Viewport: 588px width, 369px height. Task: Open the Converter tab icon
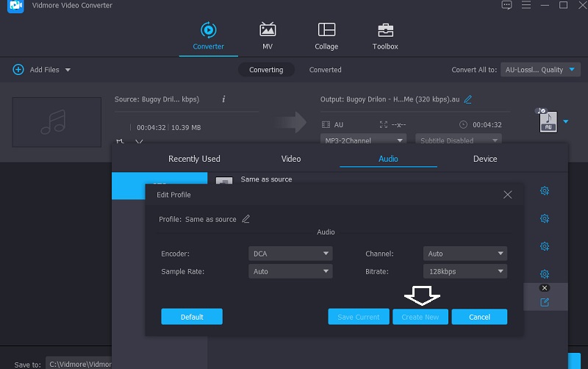208,31
